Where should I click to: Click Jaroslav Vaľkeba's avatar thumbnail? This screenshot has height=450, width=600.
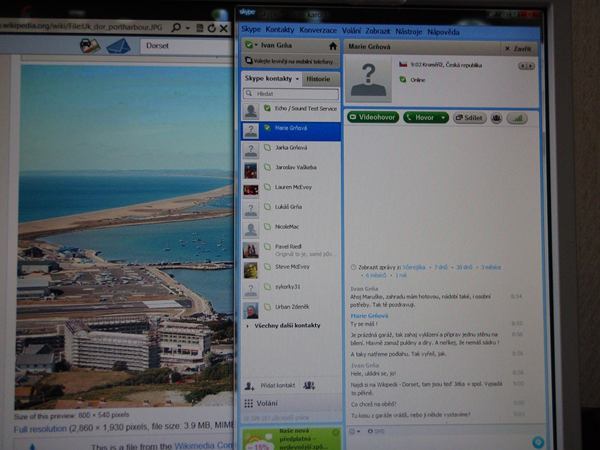pyautogui.click(x=251, y=170)
